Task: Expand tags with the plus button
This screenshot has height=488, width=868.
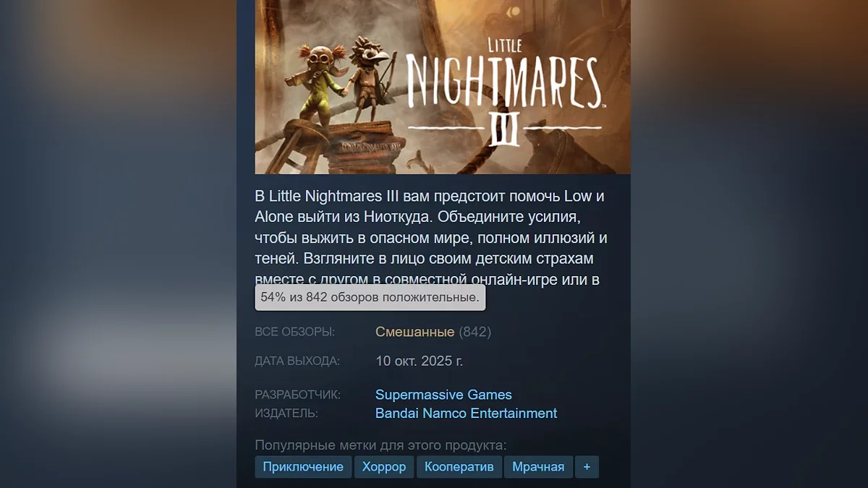Action: [587, 467]
